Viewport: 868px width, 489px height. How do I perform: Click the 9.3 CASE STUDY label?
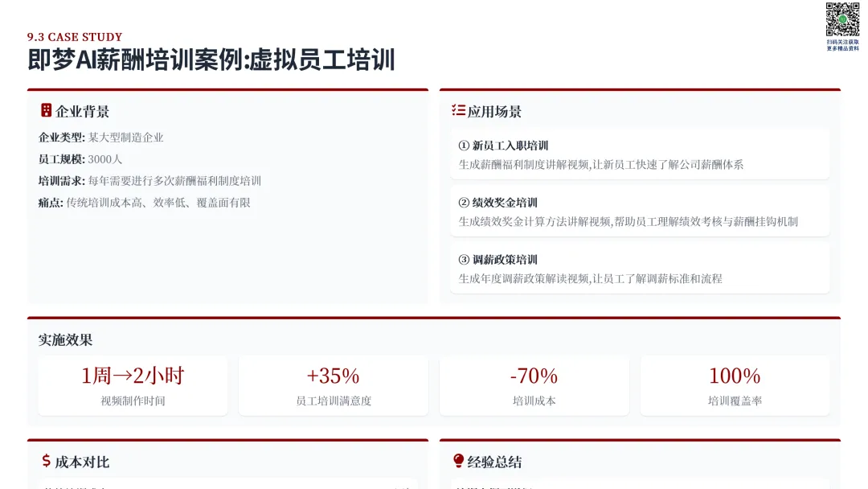click(x=75, y=37)
